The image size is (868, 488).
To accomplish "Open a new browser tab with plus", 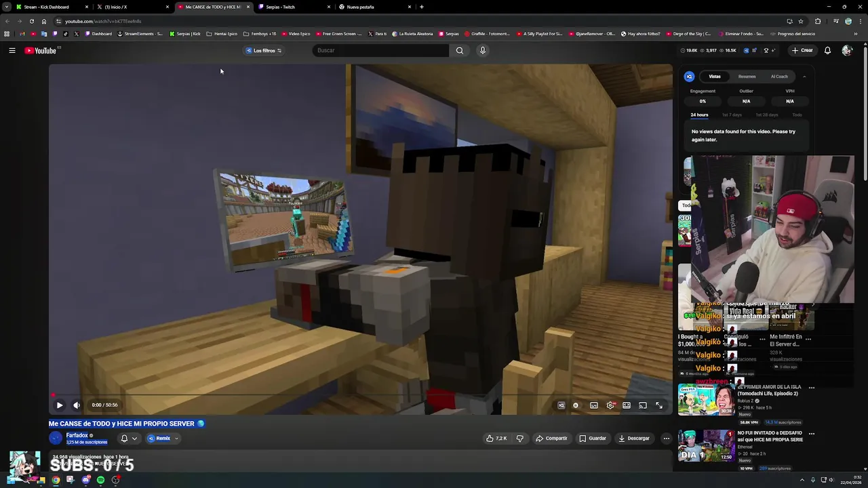I will point(422,7).
